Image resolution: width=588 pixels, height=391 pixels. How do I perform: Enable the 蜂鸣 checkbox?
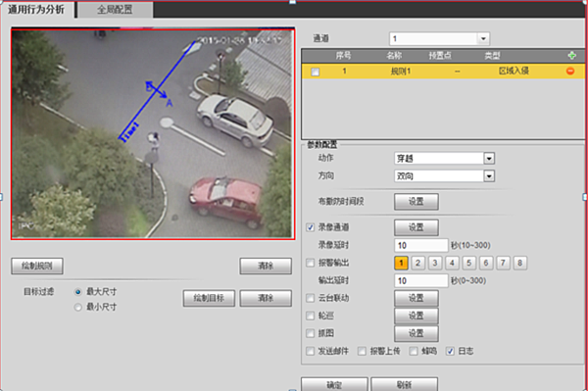click(414, 351)
